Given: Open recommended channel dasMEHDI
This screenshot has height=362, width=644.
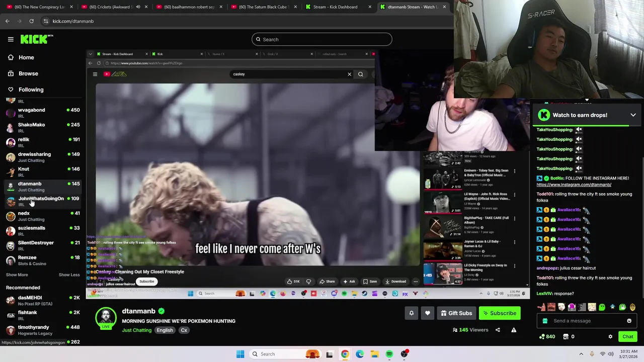Looking at the screenshot, I should (x=42, y=300).
